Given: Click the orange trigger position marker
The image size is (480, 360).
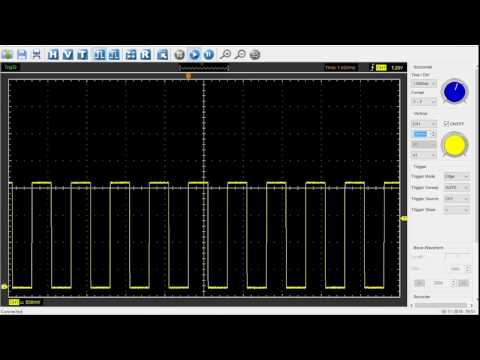Looking at the screenshot, I should [x=188, y=76].
